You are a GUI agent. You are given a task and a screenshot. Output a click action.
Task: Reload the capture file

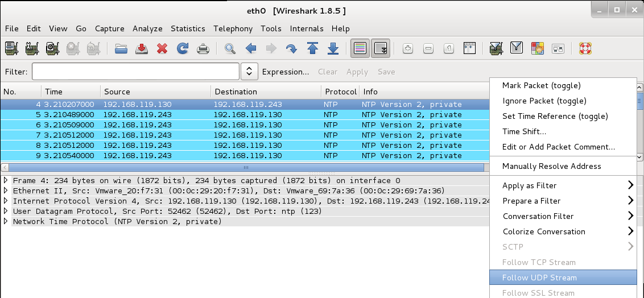(x=183, y=49)
